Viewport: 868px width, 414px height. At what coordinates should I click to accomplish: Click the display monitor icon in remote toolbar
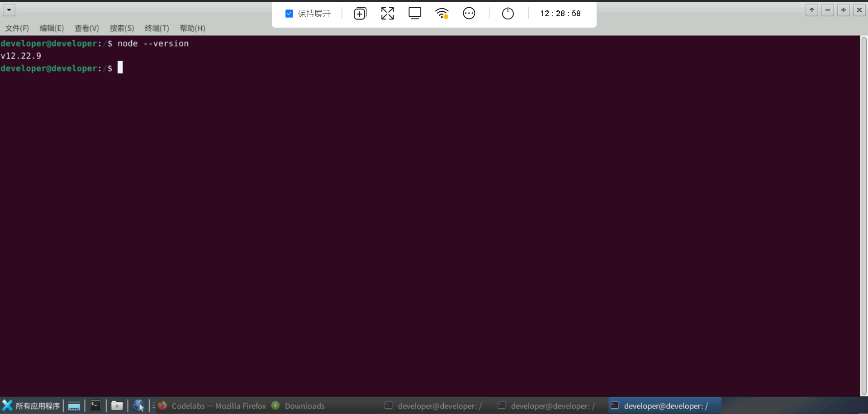415,13
